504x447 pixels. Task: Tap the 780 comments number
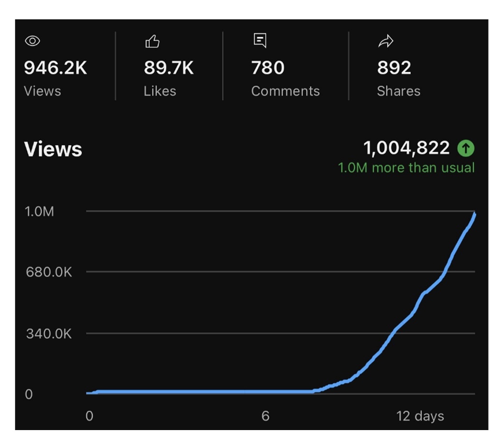coord(268,68)
